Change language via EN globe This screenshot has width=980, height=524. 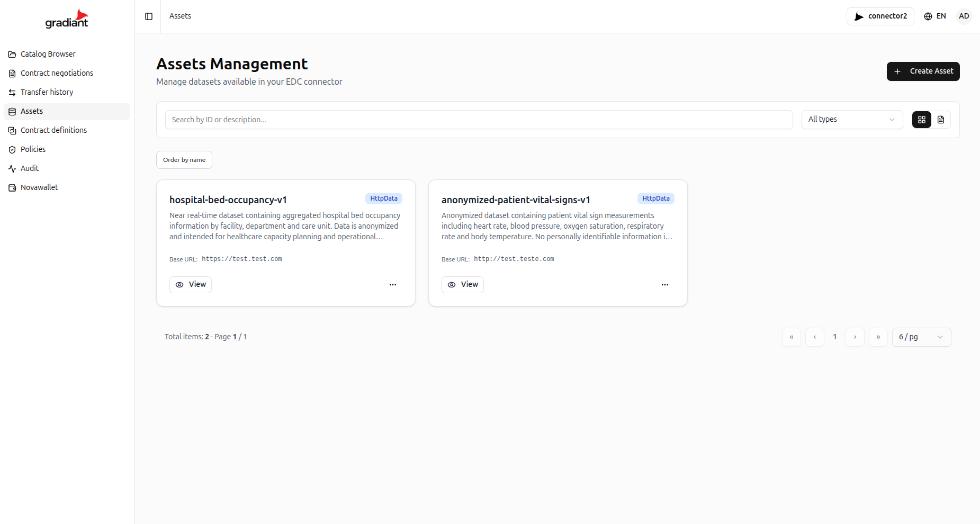[935, 16]
